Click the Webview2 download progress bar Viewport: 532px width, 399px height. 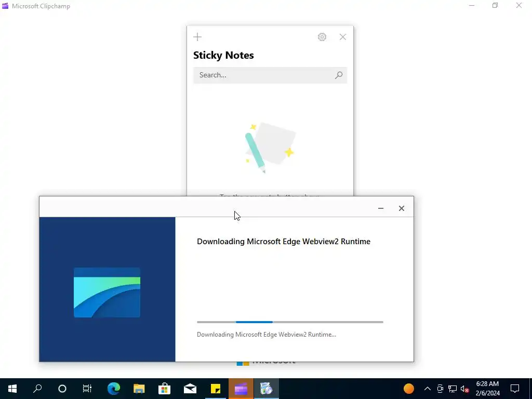click(x=290, y=322)
